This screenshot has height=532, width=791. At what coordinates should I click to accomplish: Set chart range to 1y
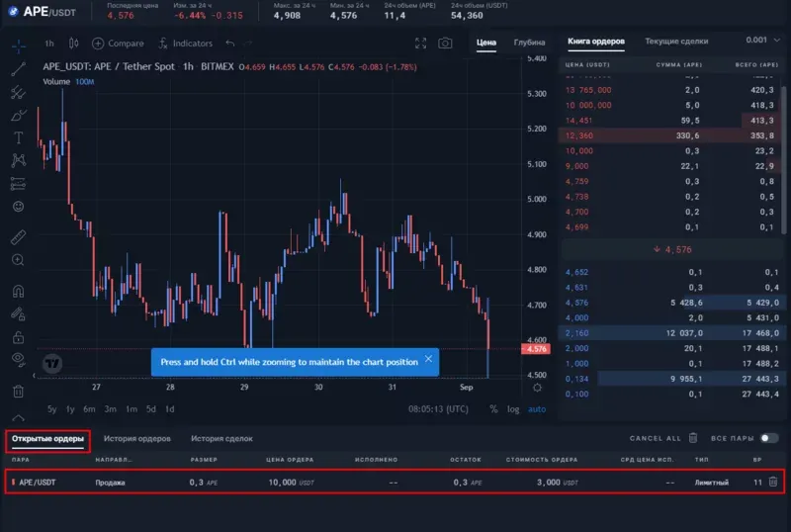[70, 409]
